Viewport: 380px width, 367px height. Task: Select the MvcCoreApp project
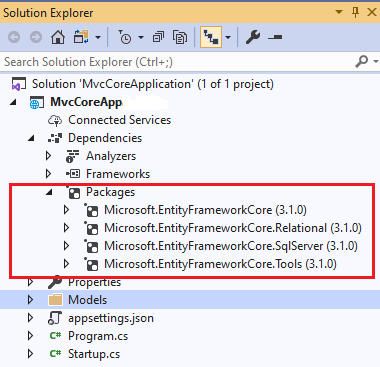pyautogui.click(x=86, y=102)
